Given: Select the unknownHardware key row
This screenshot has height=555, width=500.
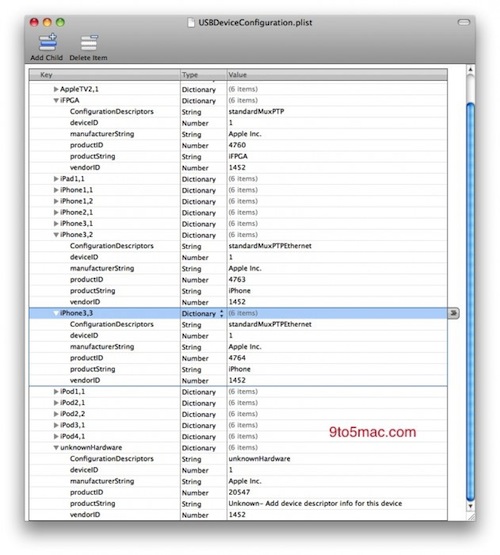Looking at the screenshot, I should 238,448.
